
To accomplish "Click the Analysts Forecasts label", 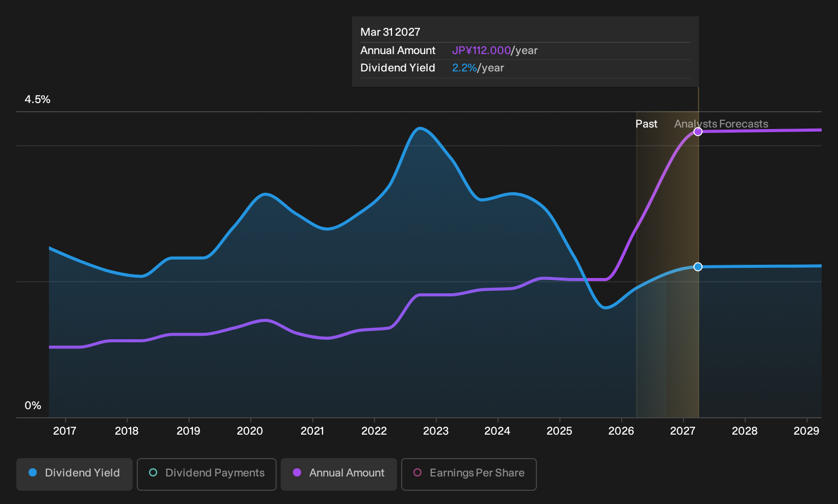I will (721, 124).
